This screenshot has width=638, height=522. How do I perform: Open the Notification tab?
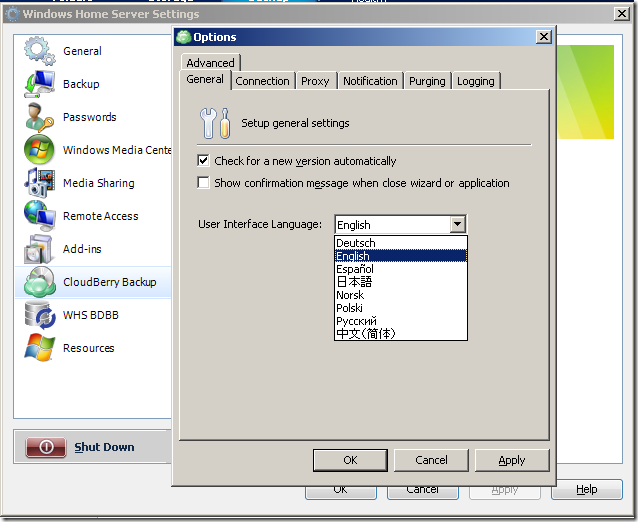click(x=370, y=81)
